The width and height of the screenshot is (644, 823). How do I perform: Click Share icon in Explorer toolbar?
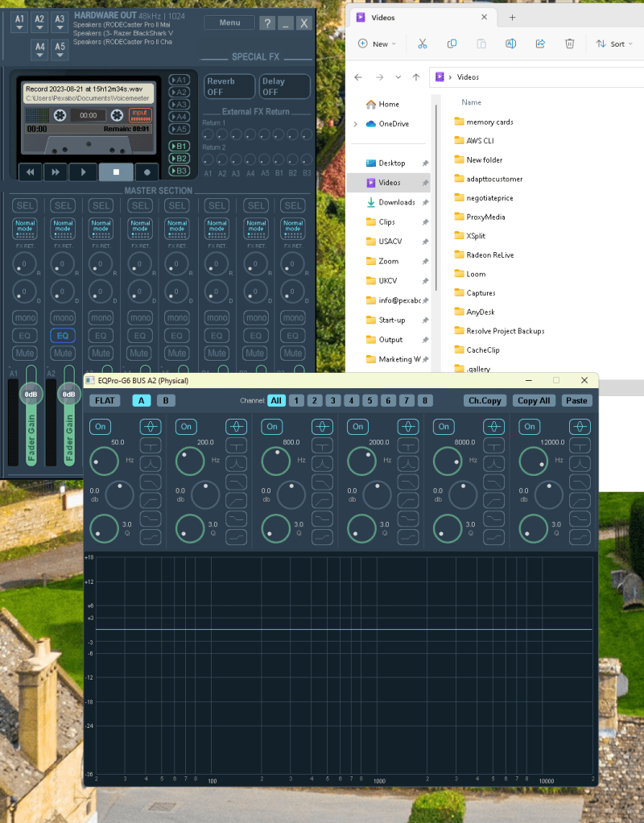point(540,43)
